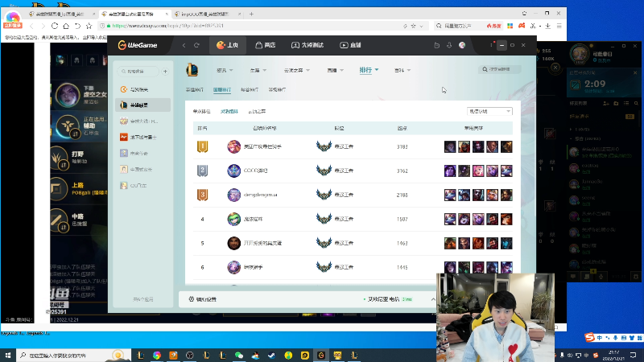Open the server region combo box
This screenshot has height=362, width=644.
[489, 111]
